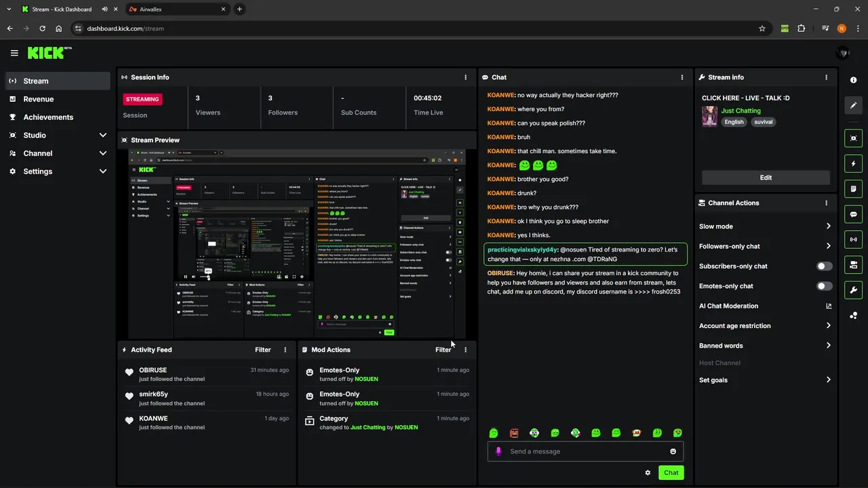Open the Mod Actions Filter
This screenshot has height=488, width=868.
(443, 350)
